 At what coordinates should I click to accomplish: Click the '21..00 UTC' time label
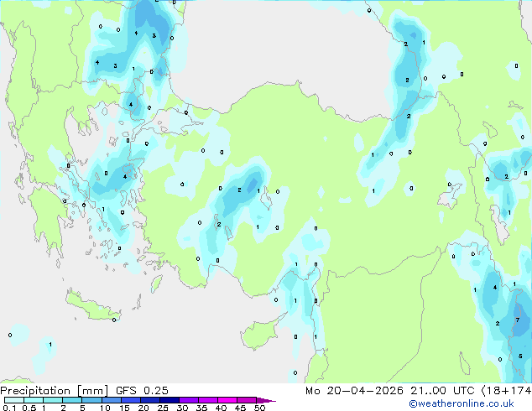442,391
